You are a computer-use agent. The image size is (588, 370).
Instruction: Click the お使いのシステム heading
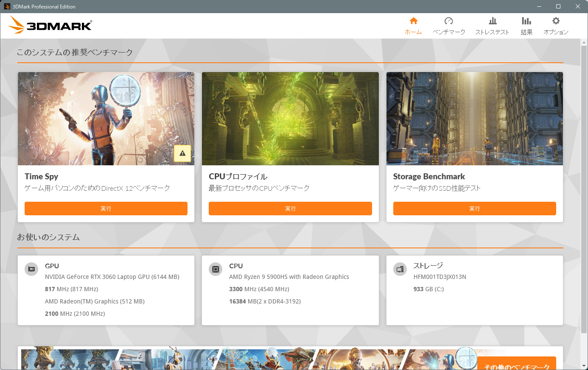click(48, 237)
